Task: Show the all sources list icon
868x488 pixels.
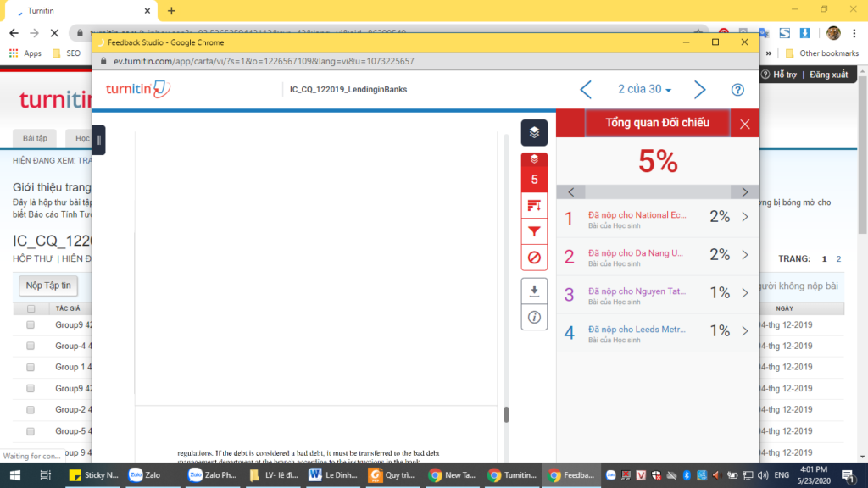Action: pos(534,206)
